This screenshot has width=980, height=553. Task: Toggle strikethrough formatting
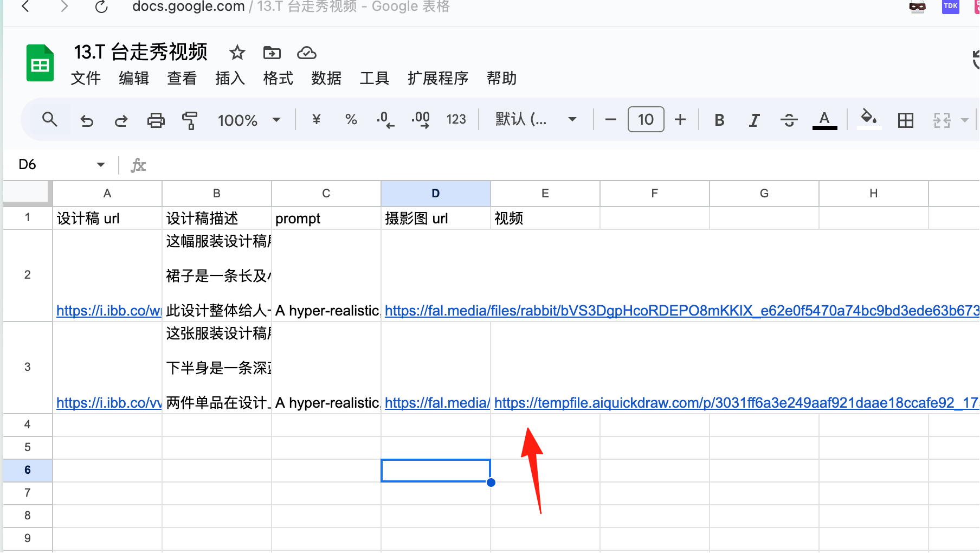789,120
